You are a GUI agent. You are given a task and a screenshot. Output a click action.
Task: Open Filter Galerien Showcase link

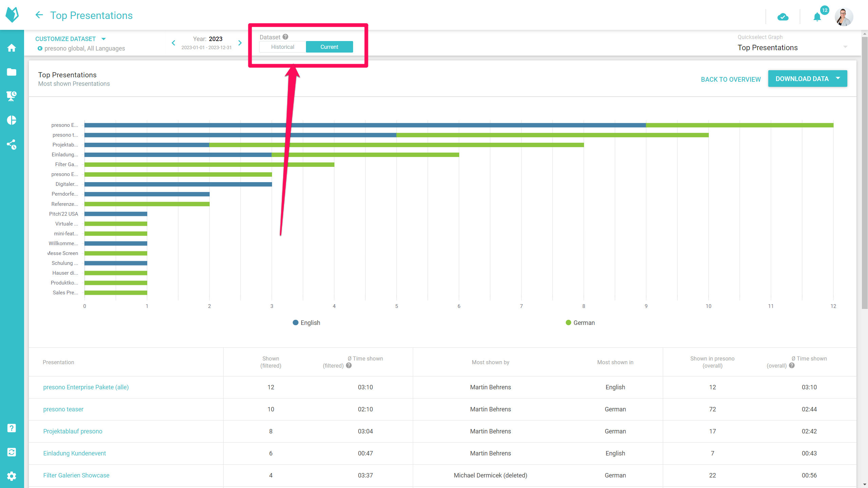(x=76, y=475)
